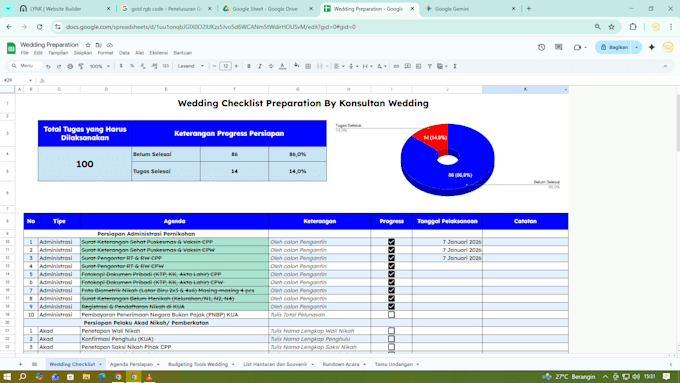Check progress box for Konfirmasi Penghulu (KUA)
The image size is (680, 383).
coord(391,339)
